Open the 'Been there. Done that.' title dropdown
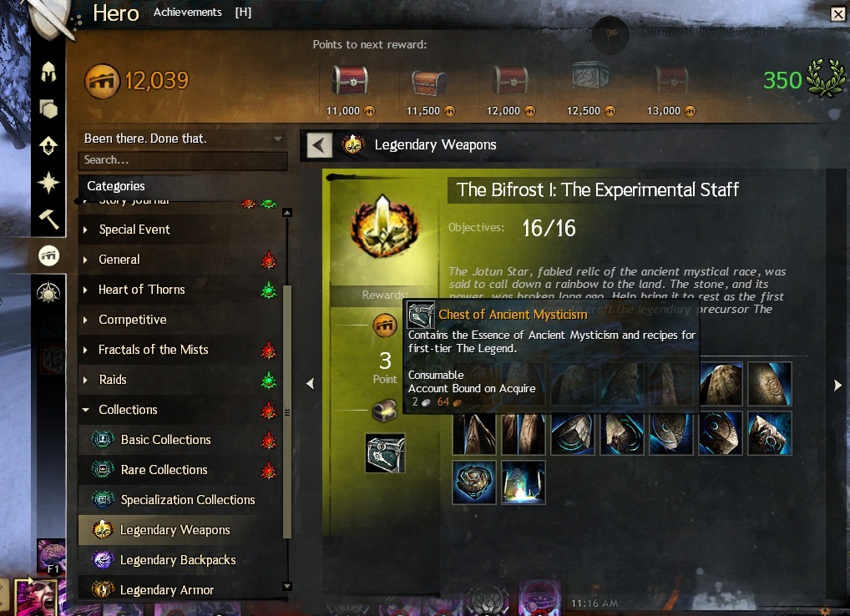Screen dimensions: 850x616 pyautogui.click(x=183, y=139)
